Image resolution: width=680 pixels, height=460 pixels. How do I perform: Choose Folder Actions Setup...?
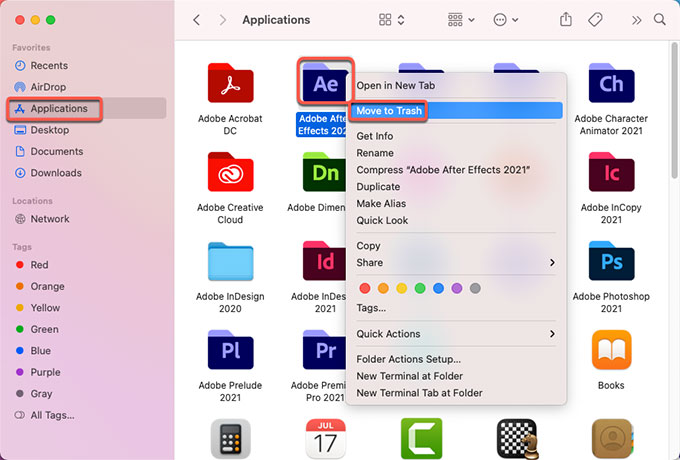(x=456, y=359)
